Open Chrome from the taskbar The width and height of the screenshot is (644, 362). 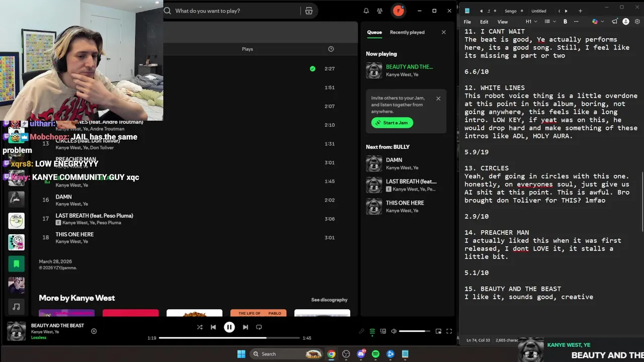pos(332,354)
